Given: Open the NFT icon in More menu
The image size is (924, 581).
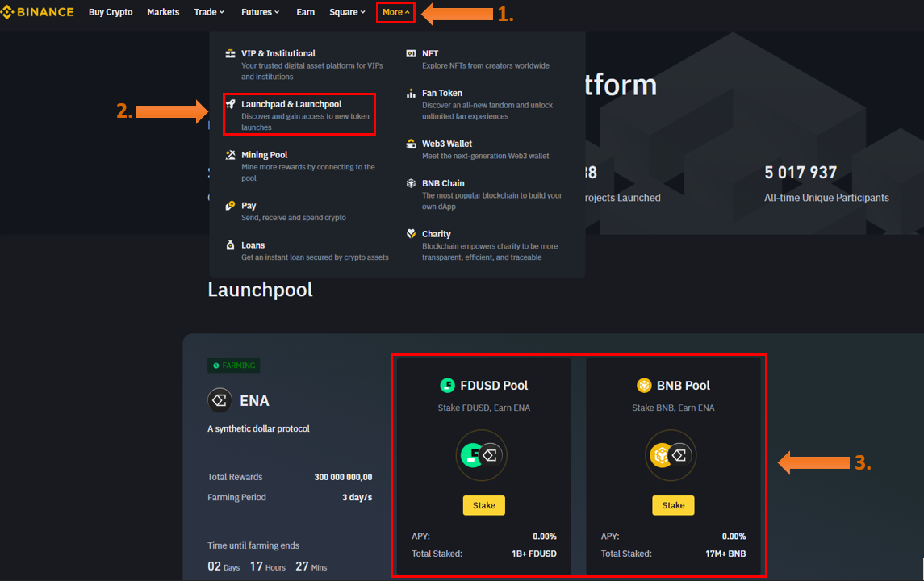Looking at the screenshot, I should tap(411, 53).
